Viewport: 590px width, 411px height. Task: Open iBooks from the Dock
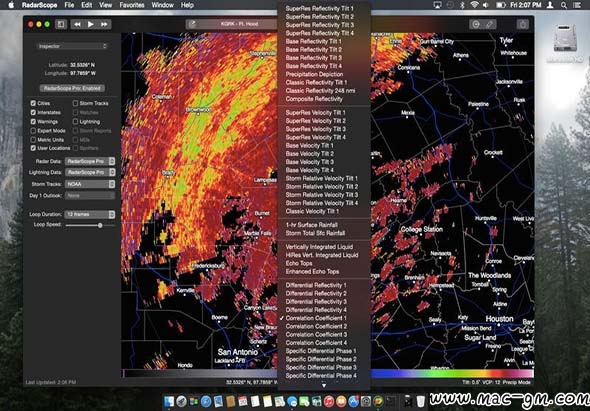pos(341,401)
